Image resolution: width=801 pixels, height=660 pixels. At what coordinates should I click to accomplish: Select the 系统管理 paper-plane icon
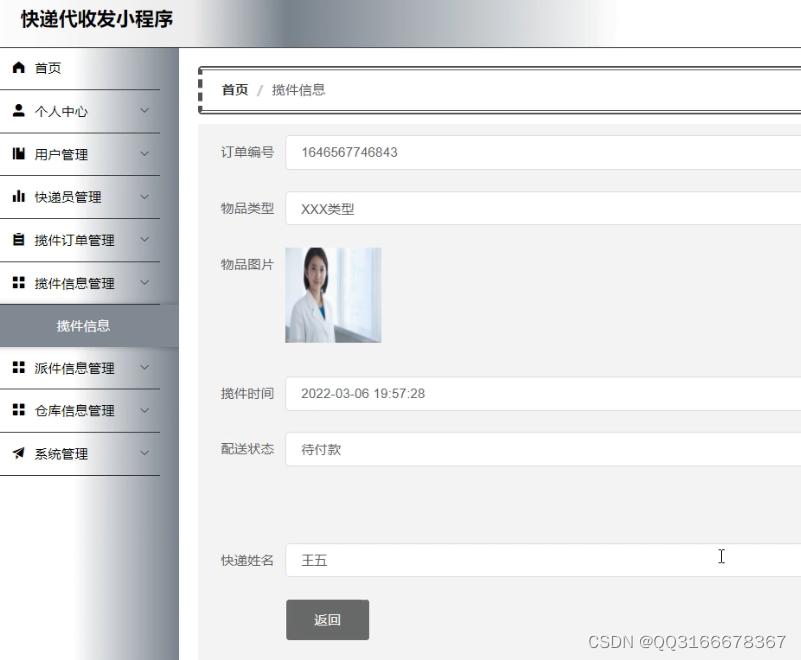(17, 453)
